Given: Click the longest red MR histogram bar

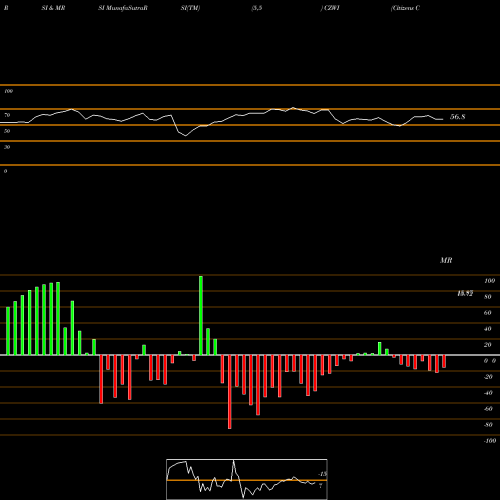Looking at the screenshot, I should point(230,392).
